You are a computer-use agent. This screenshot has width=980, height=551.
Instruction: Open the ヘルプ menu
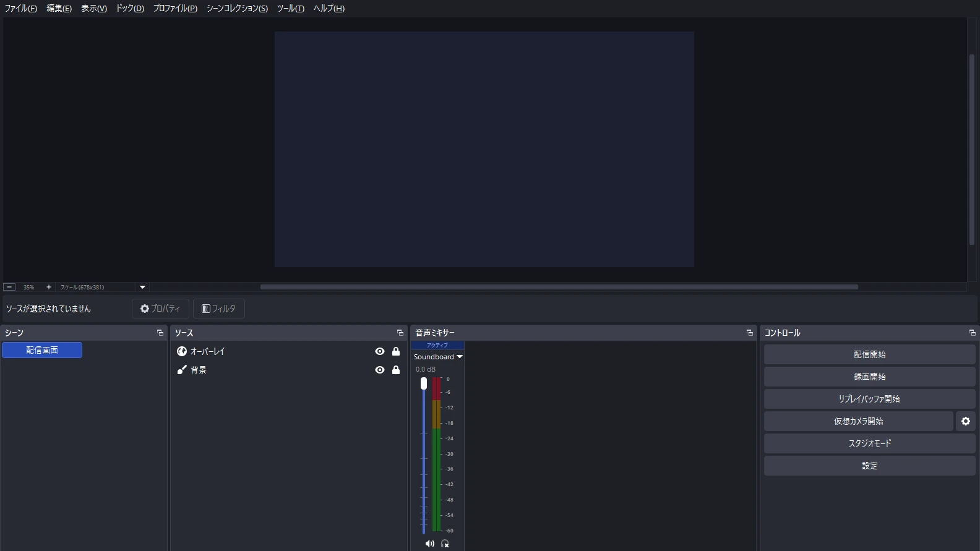(329, 8)
